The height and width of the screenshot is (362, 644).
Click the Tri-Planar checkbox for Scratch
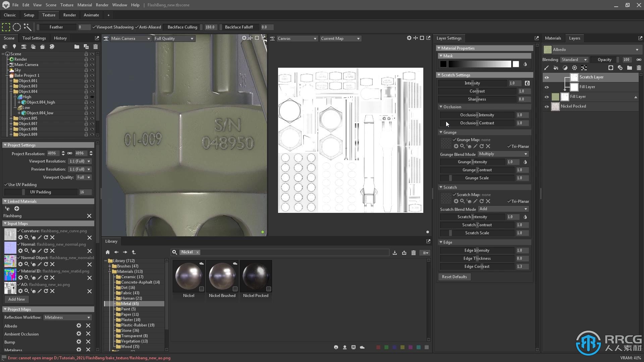pos(509,201)
